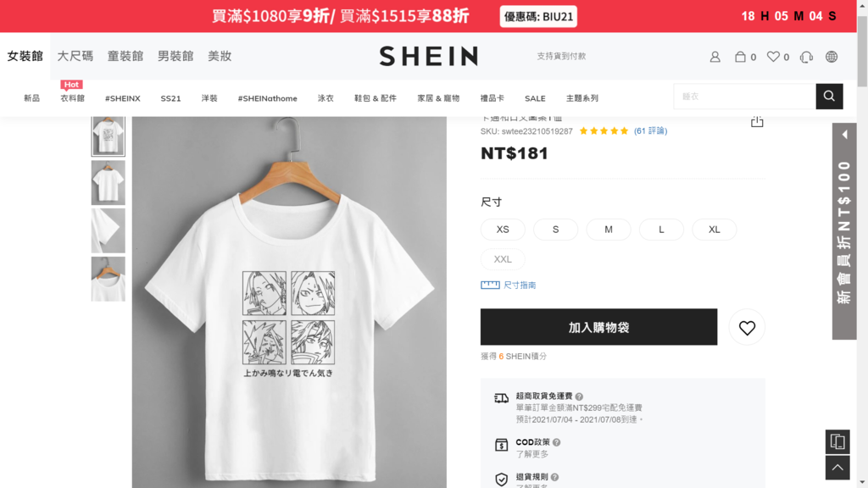This screenshot has height=488, width=868.
Task: Open the language globe icon
Action: click(832, 57)
